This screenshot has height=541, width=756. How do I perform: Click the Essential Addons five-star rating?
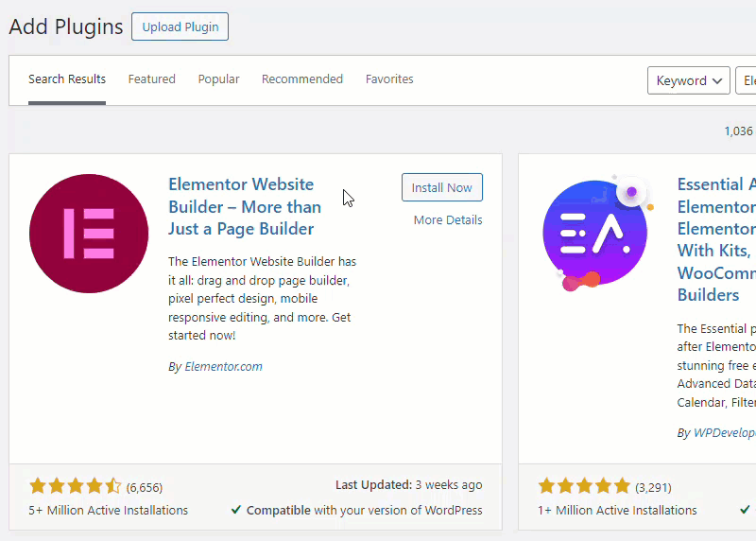pos(584,486)
